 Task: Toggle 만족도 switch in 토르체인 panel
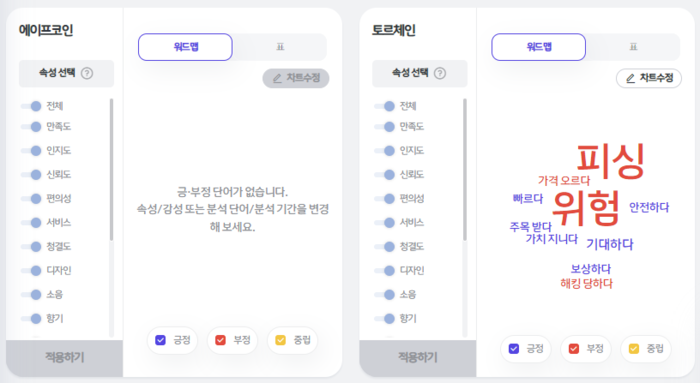pyautogui.click(x=384, y=127)
